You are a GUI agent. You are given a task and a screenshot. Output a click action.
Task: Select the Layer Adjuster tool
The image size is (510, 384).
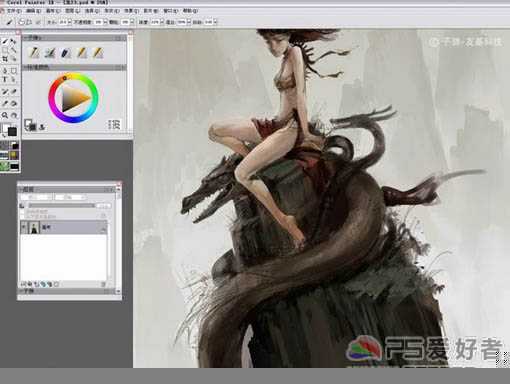pos(13,42)
